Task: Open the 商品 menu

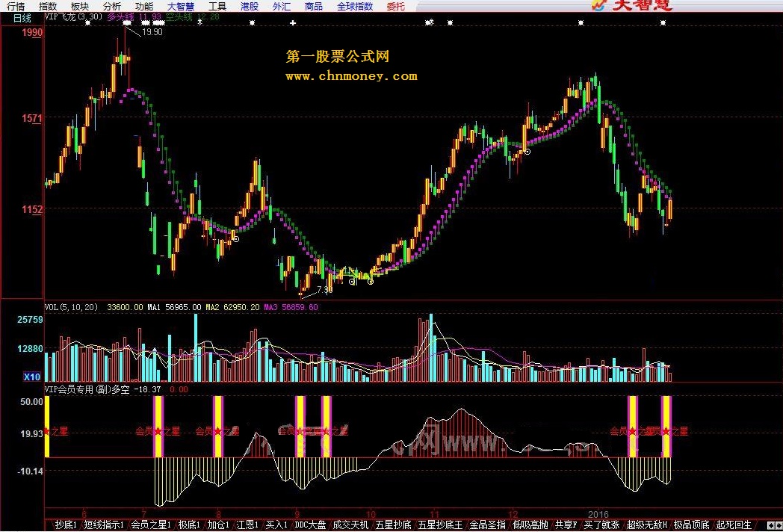Action: (x=314, y=6)
